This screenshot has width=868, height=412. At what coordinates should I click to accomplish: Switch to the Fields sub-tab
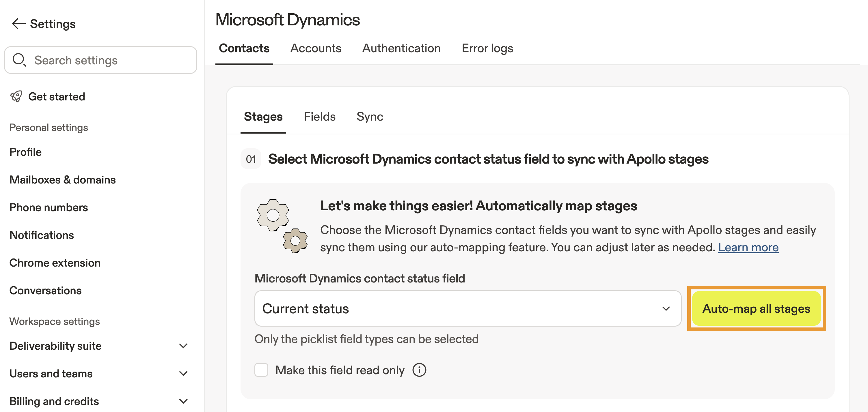(x=319, y=117)
